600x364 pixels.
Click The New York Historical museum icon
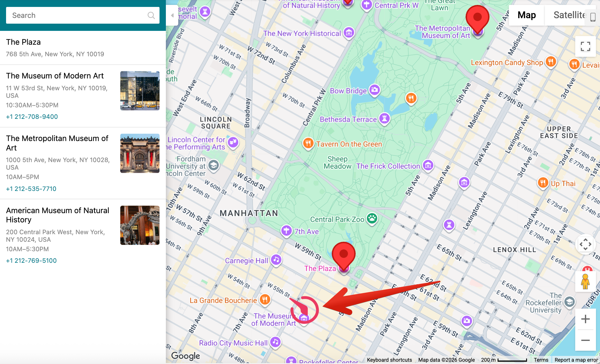349,33
